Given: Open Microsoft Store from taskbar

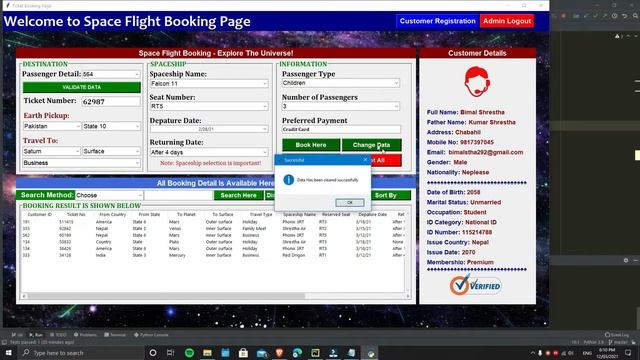Looking at the screenshot, I should tap(243, 353).
